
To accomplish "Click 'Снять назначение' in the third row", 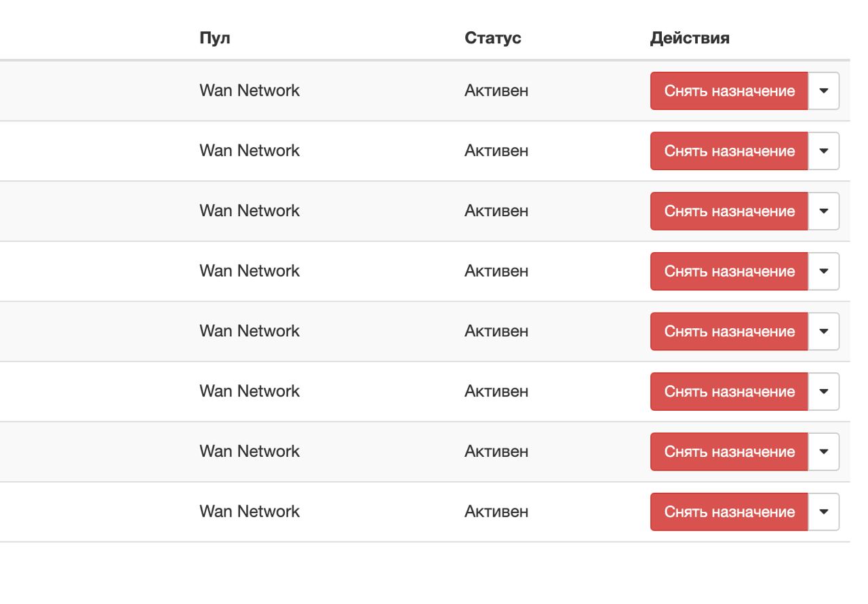I will 729,212.
